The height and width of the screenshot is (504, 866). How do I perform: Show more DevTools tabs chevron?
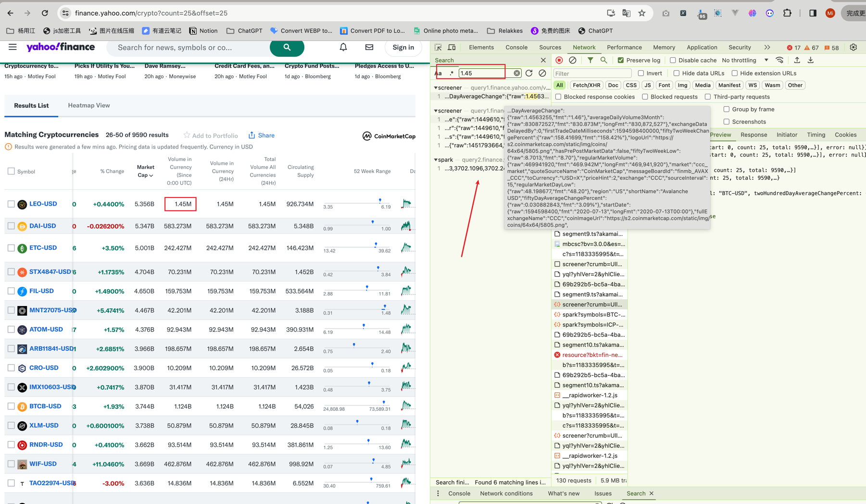(x=767, y=47)
